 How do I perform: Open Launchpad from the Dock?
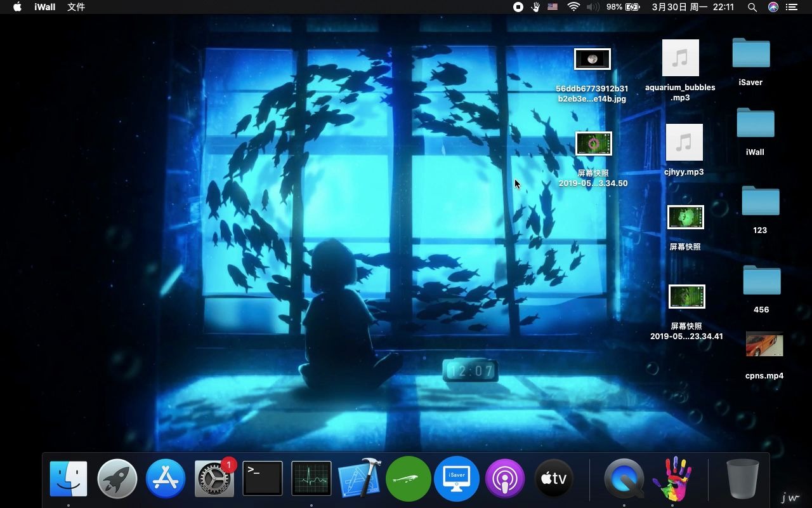point(117,478)
